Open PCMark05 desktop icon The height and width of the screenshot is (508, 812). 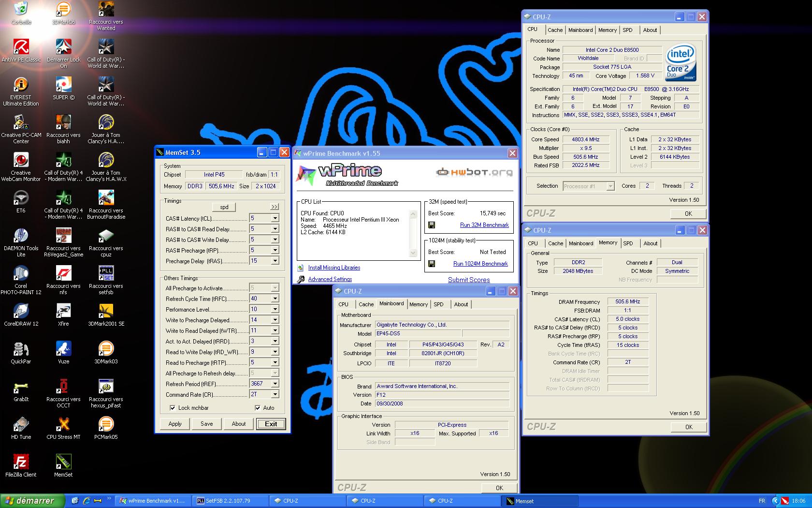(x=106, y=428)
